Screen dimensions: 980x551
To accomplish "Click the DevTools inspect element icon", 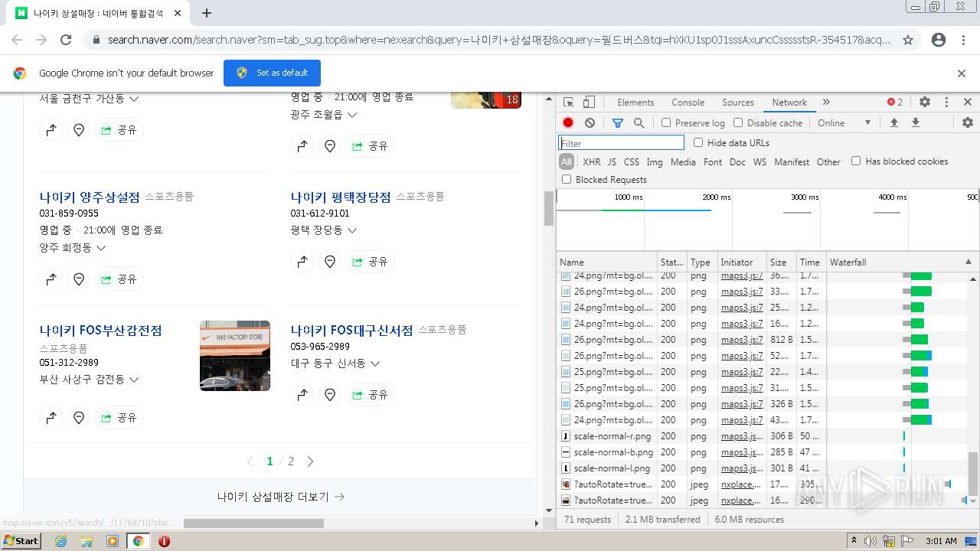I will [x=568, y=102].
